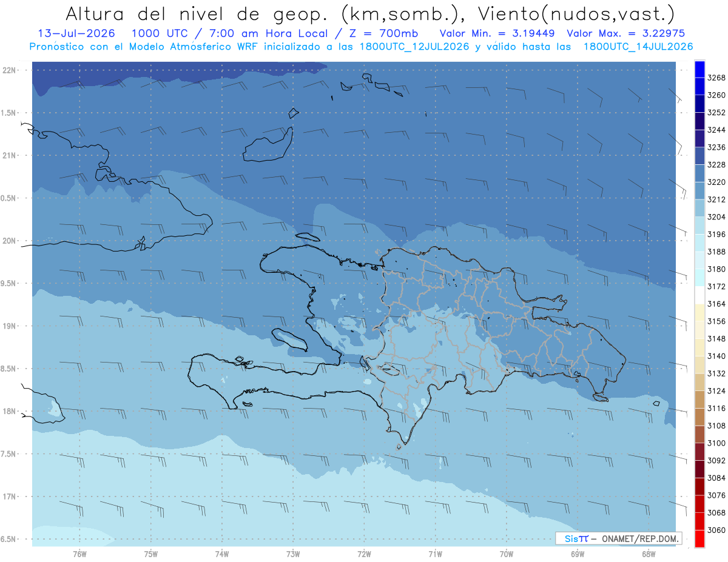
Task: Click the longitude axis label '68W'
Action: (648, 554)
